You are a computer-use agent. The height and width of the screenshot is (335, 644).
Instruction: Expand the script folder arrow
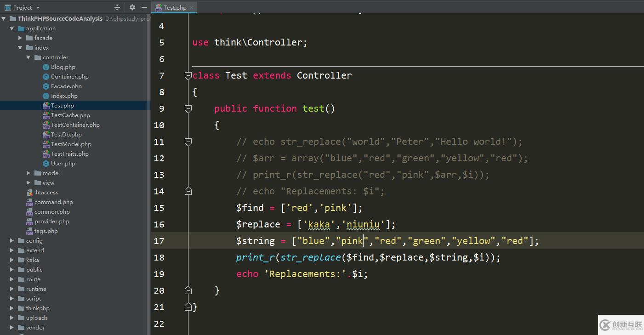pyautogui.click(x=12, y=299)
